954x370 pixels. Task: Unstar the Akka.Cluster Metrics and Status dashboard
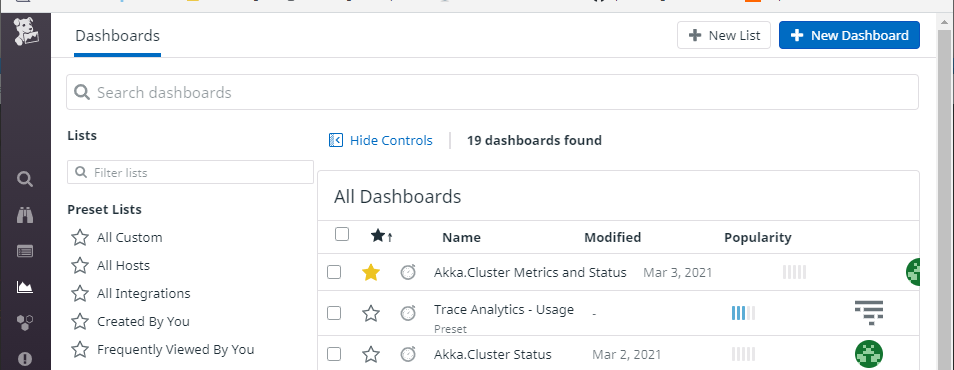371,273
